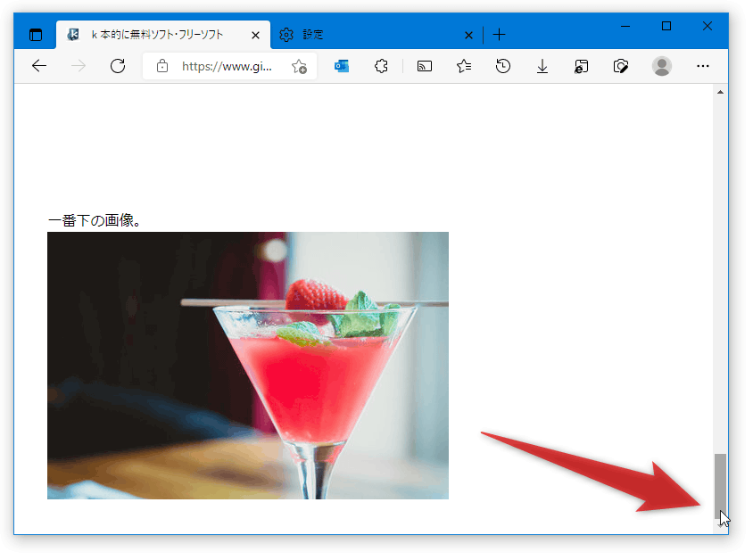Go back to the previous page

coord(39,66)
